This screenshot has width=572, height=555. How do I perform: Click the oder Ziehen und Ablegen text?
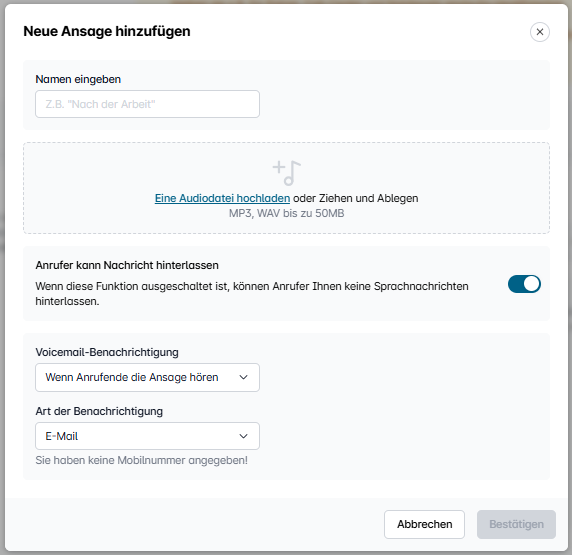[356, 198]
